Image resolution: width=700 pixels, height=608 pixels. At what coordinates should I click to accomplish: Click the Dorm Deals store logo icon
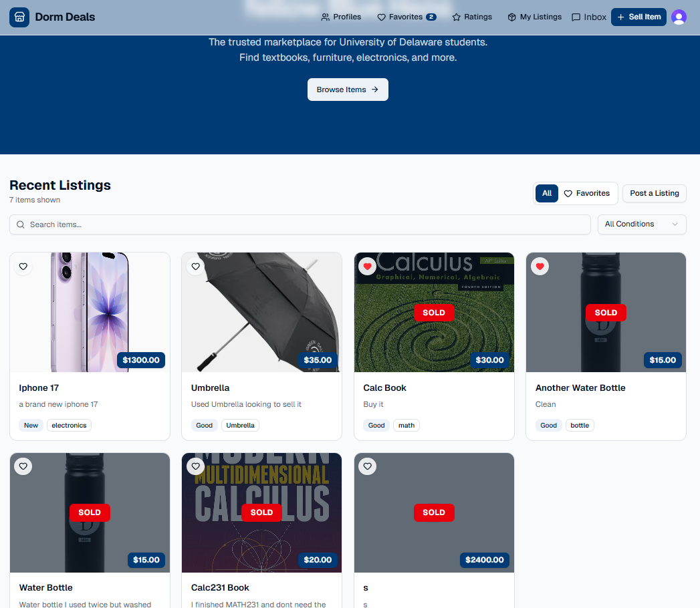pos(19,17)
